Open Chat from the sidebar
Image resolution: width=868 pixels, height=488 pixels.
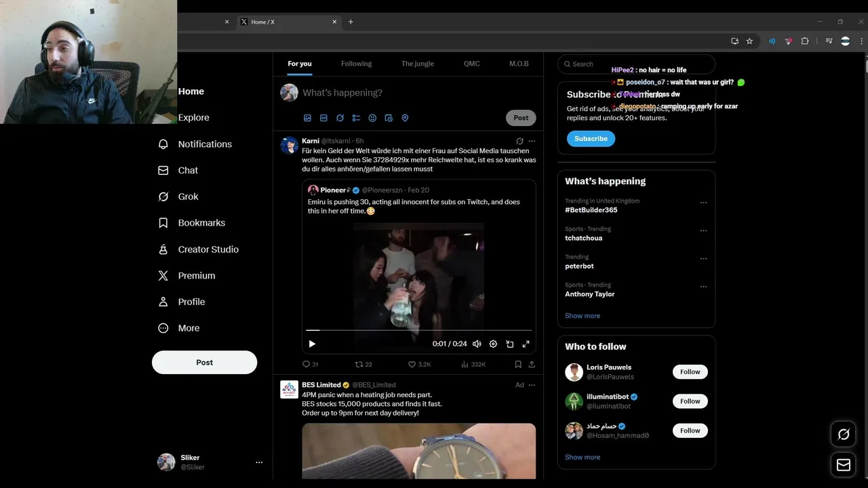coord(178,170)
